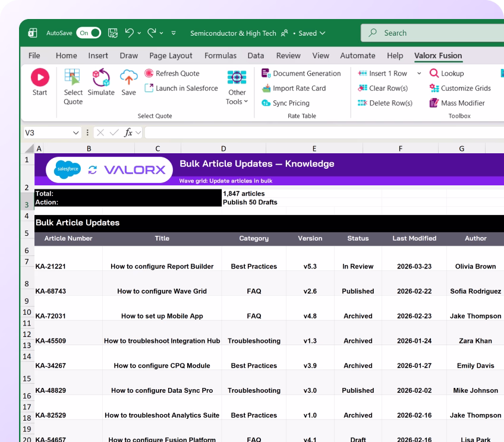Click the formula bar cancel X
Viewport: 504px width, 442px height.
(x=100, y=132)
